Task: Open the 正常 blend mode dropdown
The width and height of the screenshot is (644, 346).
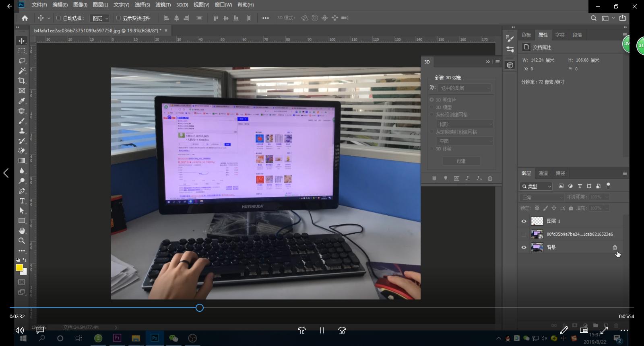Action: pyautogui.click(x=542, y=198)
